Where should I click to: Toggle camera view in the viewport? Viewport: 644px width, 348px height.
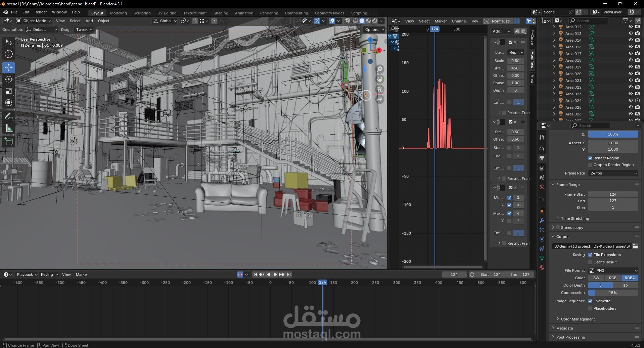click(380, 89)
